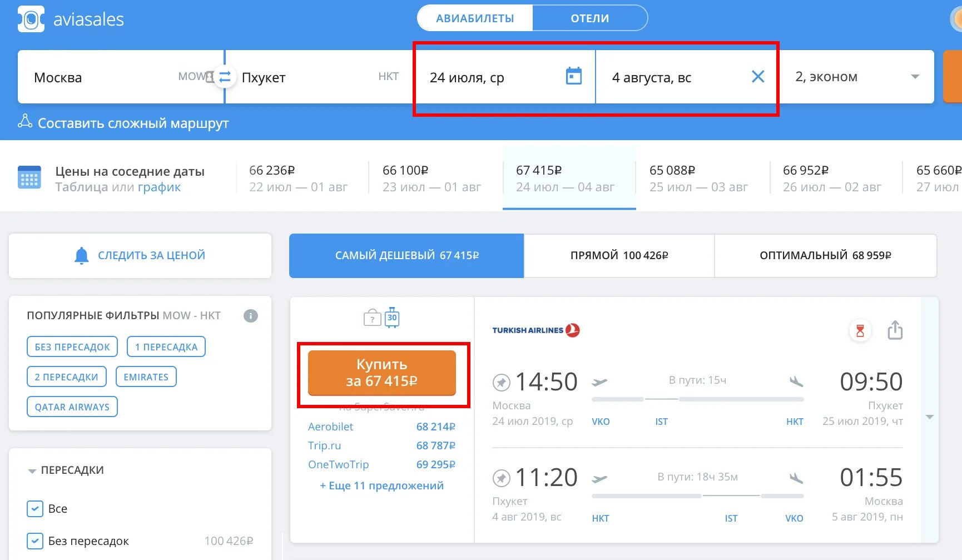Image resolution: width=962 pixels, height=560 pixels.
Task: Click Таблица option text
Action: (82, 187)
